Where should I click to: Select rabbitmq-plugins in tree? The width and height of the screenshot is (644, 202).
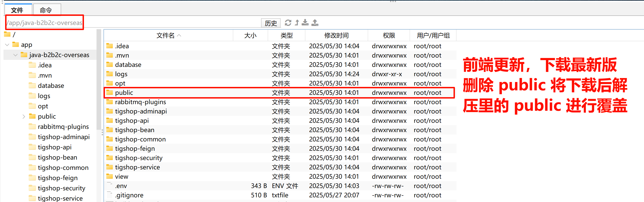[59, 127]
